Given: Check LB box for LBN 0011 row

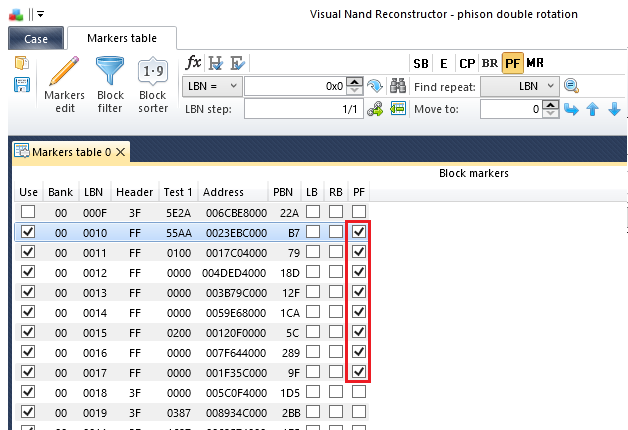Looking at the screenshot, I should 313,252.
